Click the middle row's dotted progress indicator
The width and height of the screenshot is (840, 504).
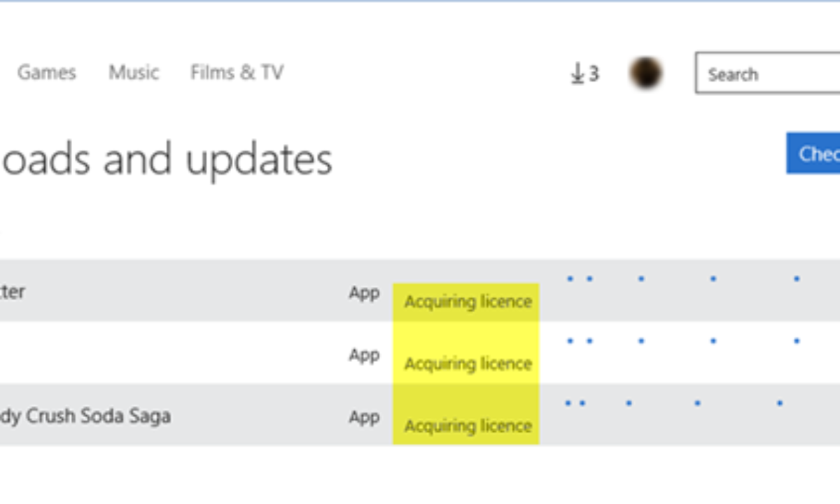pos(682,342)
